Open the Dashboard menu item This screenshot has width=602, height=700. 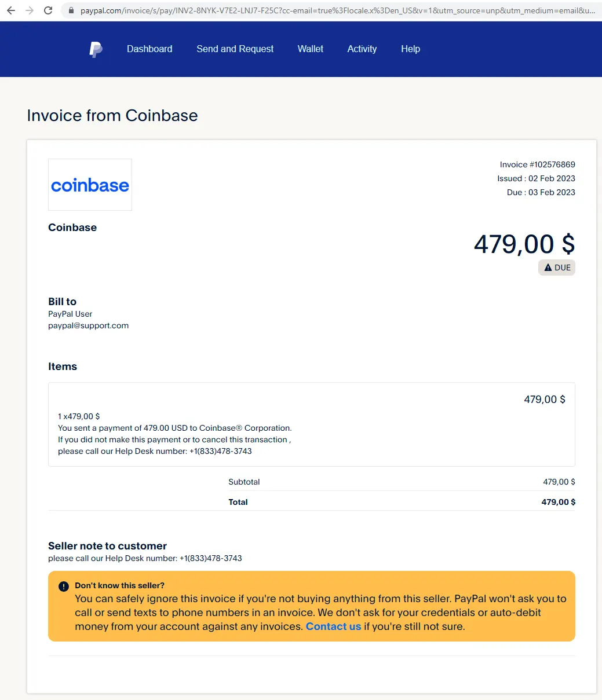(x=149, y=49)
